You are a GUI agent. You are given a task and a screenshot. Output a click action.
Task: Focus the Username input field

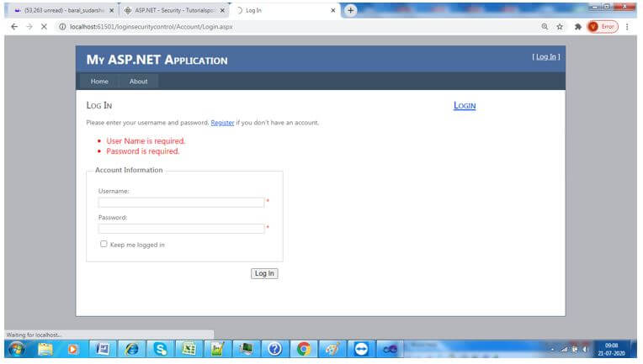coord(181,203)
